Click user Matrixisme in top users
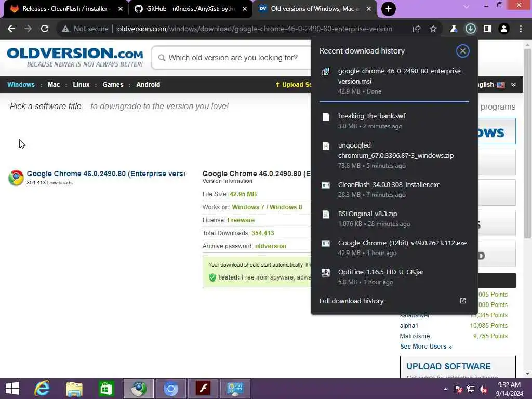This screenshot has width=532, height=399. point(415,336)
